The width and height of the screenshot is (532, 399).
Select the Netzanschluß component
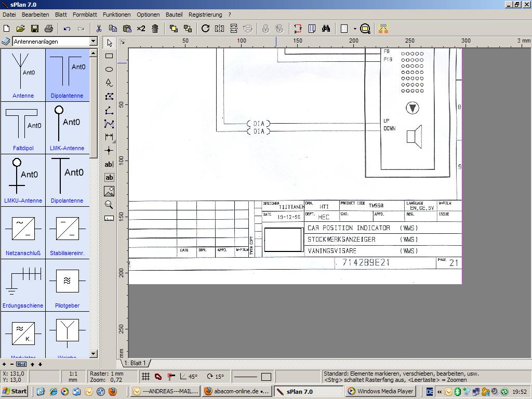23,233
